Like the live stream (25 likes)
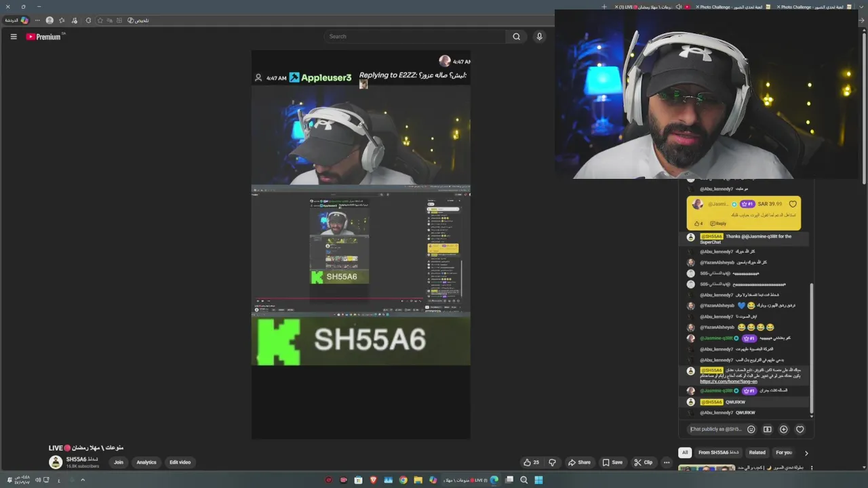Viewport: 868px width, 488px height. click(531, 462)
